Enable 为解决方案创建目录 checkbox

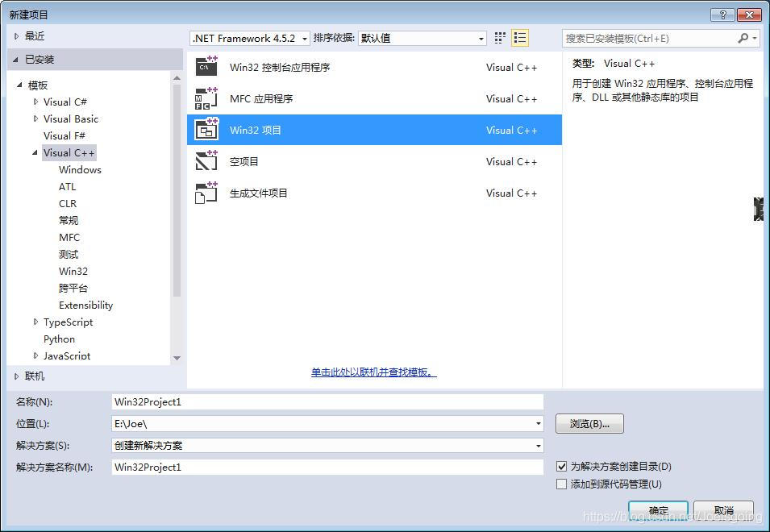(x=562, y=466)
